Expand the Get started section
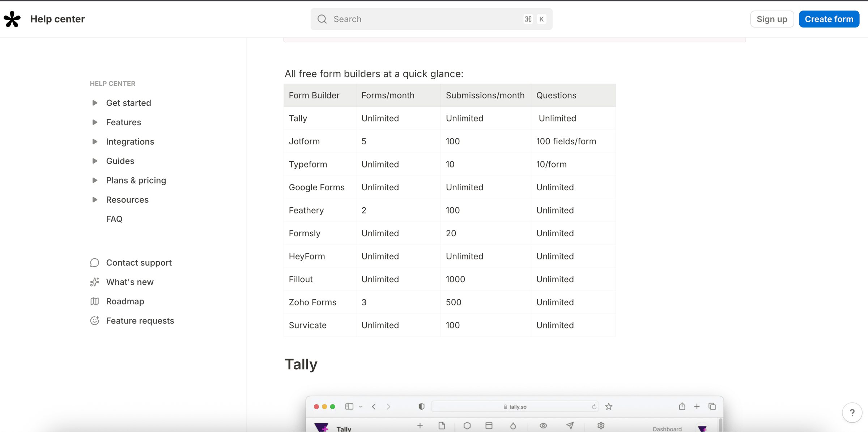Image resolution: width=868 pixels, height=432 pixels. pos(95,103)
